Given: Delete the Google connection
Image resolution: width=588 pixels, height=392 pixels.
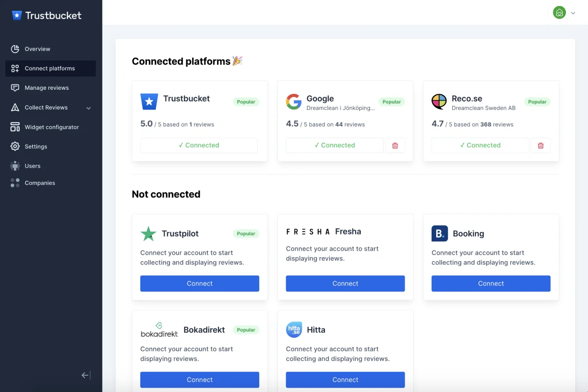Looking at the screenshot, I should coord(395,146).
